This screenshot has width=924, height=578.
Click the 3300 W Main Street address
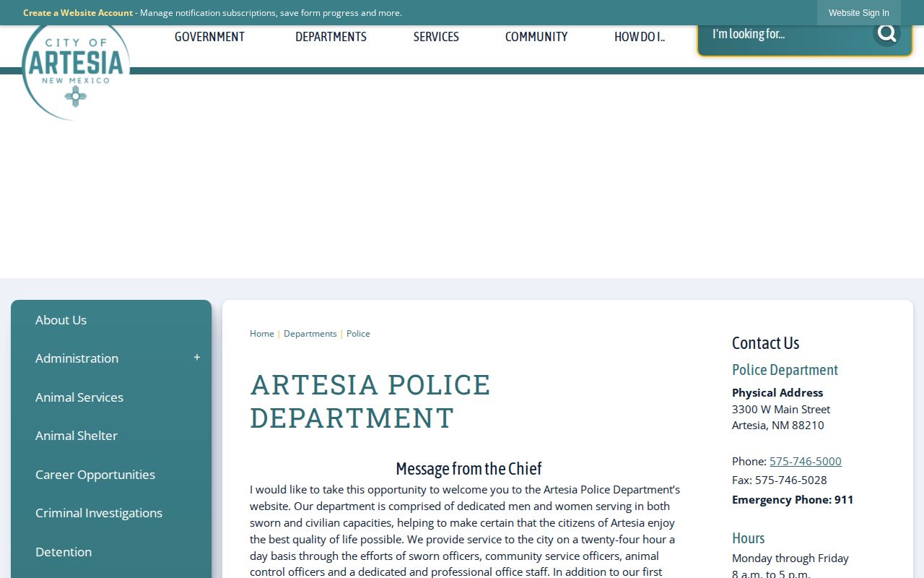point(781,409)
